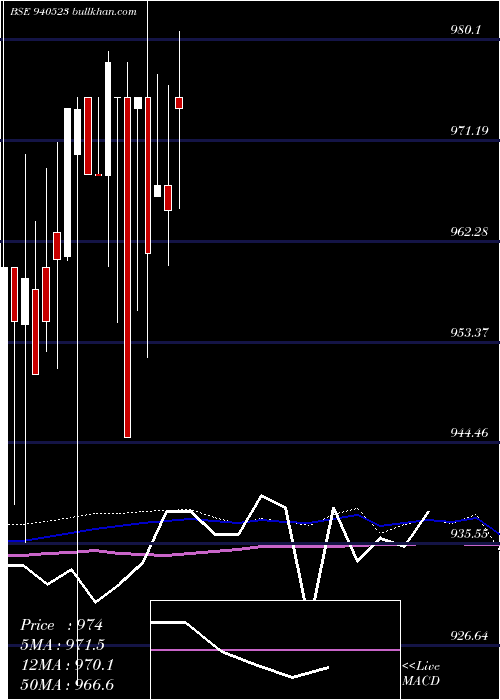Click the last small red candle near 974
The height and width of the screenshot is (700, 500).
coord(179,103)
